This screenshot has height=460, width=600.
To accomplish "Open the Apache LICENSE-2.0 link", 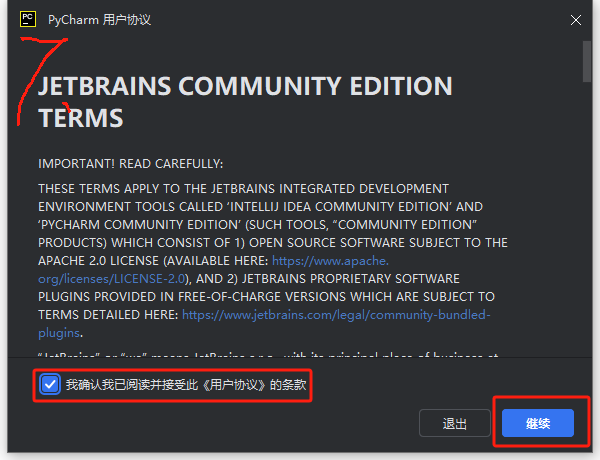I will click(214, 269).
